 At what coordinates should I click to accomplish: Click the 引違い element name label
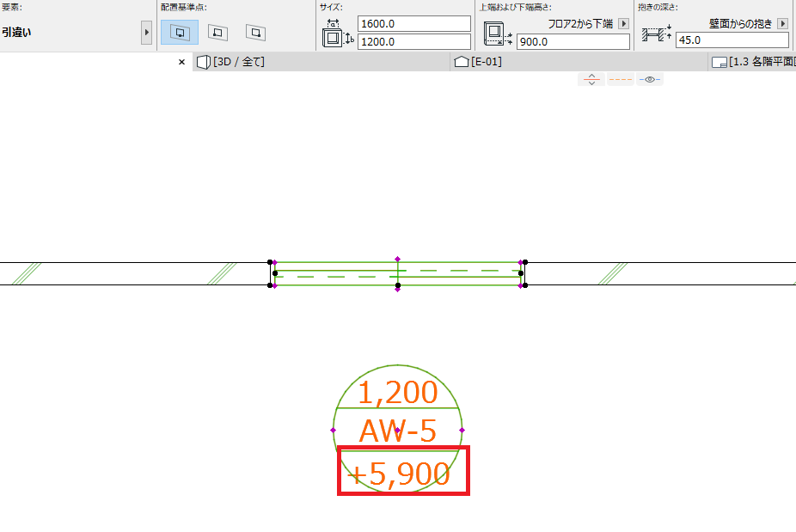16,33
